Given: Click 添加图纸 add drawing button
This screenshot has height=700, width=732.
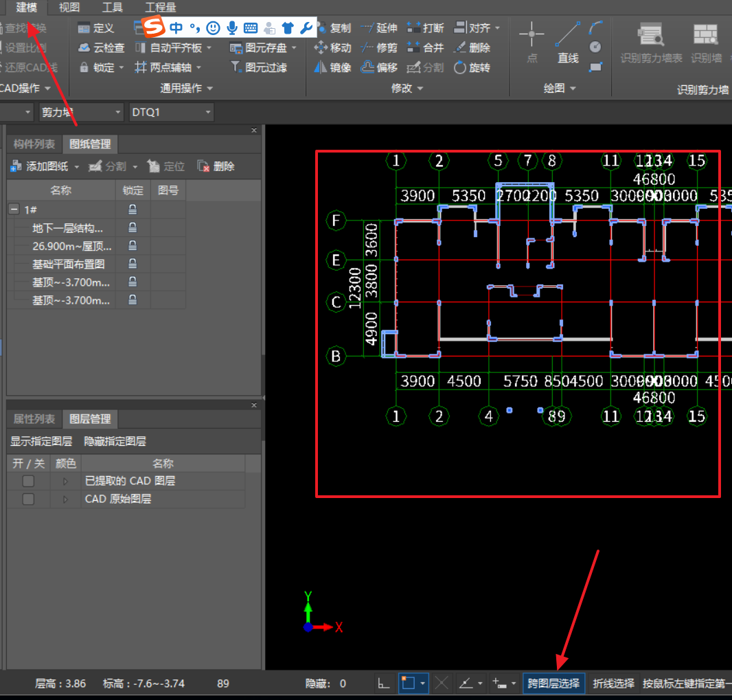Looking at the screenshot, I should [40, 166].
